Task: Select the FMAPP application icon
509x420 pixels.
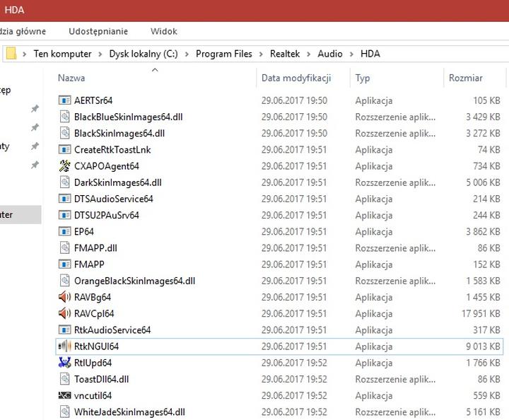Action: (x=64, y=264)
